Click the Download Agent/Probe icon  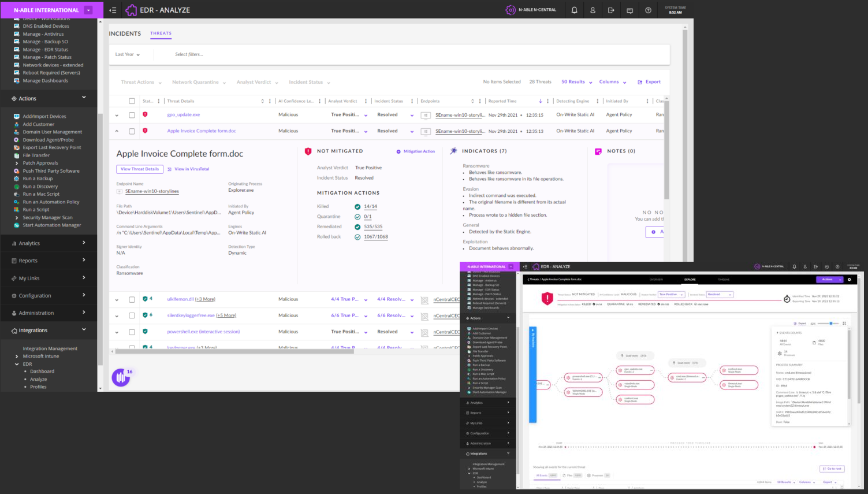point(17,140)
